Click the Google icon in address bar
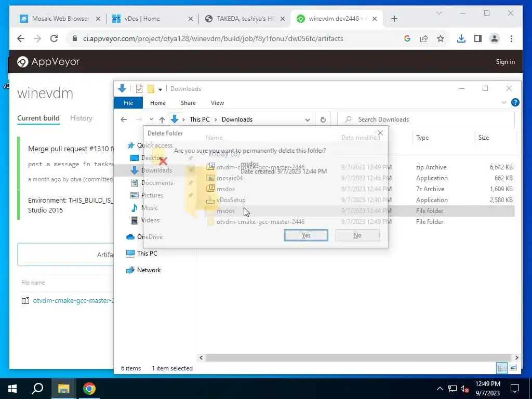This screenshot has height=399, width=532. 407,38
